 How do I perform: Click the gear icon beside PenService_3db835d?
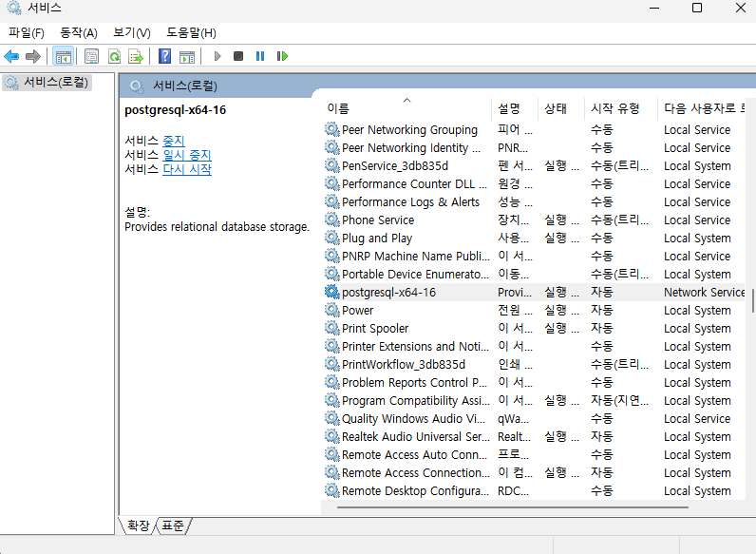click(331, 165)
